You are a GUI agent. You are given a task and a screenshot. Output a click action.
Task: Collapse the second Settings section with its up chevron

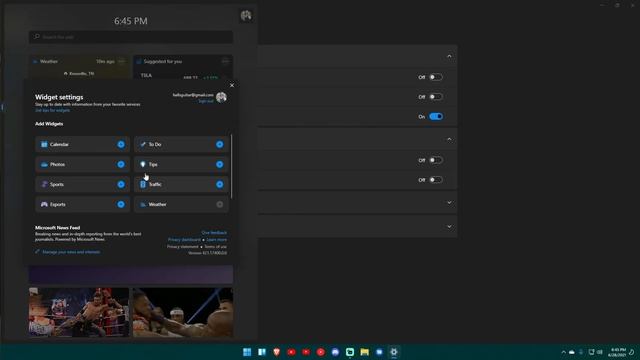click(x=449, y=140)
